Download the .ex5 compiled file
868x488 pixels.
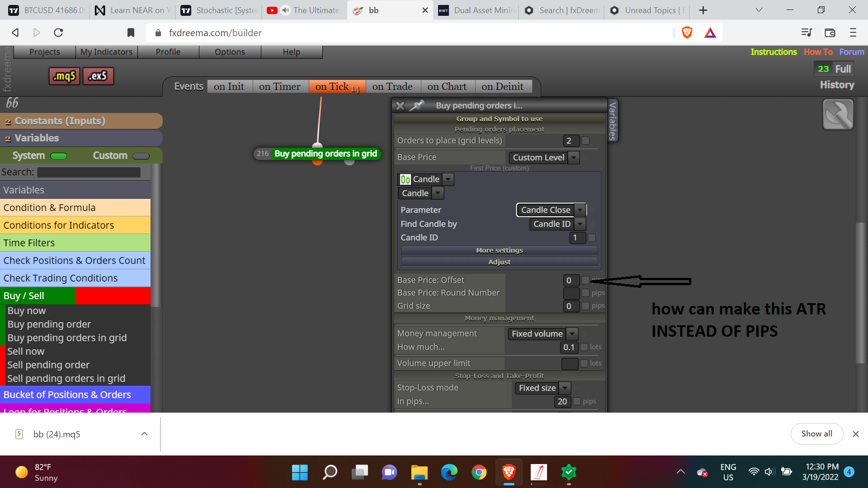pos(98,76)
